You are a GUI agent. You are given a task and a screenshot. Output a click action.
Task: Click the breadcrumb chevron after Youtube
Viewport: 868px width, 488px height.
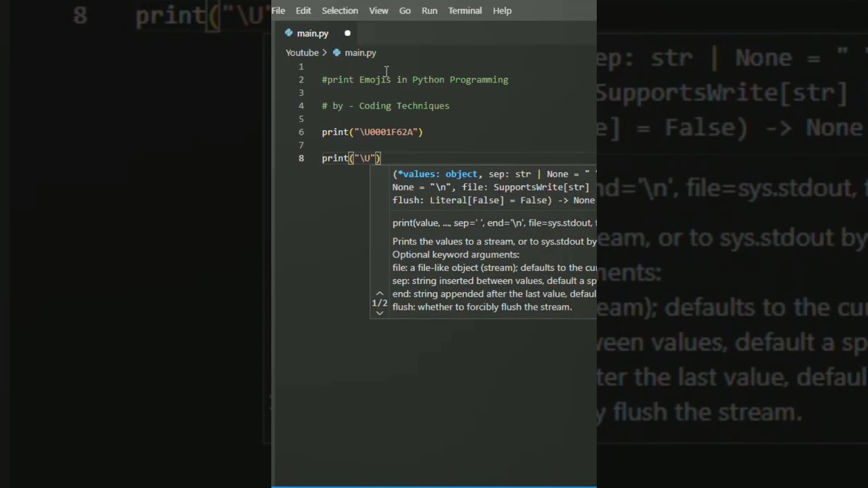coord(325,53)
